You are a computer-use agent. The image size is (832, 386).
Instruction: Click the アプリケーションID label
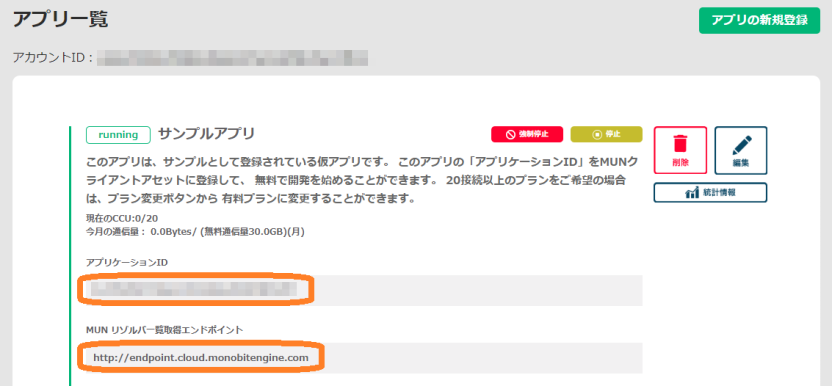tap(127, 262)
